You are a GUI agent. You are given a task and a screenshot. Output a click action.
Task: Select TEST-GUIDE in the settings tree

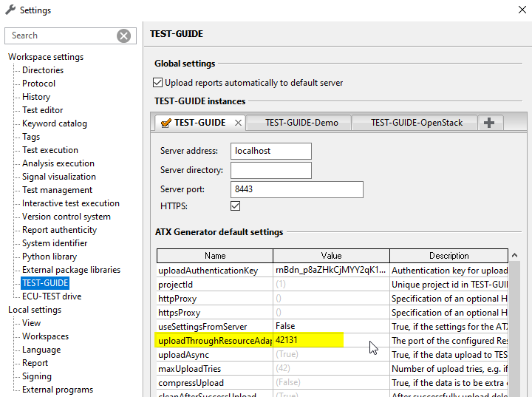(45, 283)
